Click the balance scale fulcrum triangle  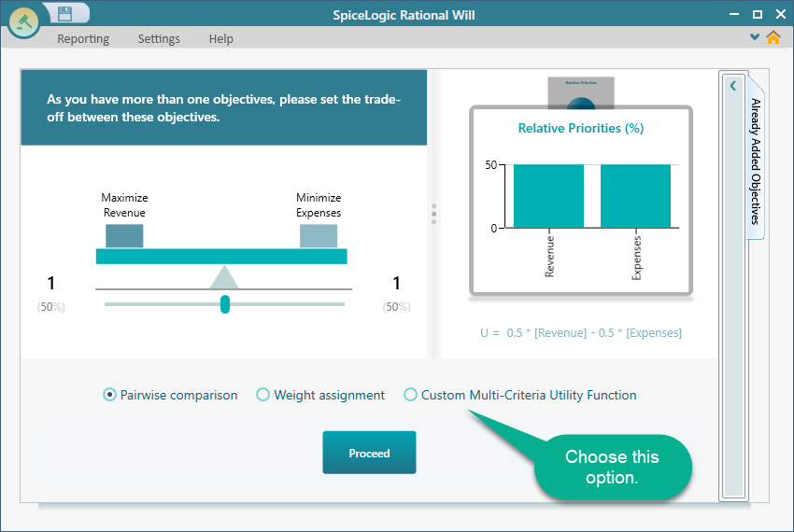click(223, 278)
